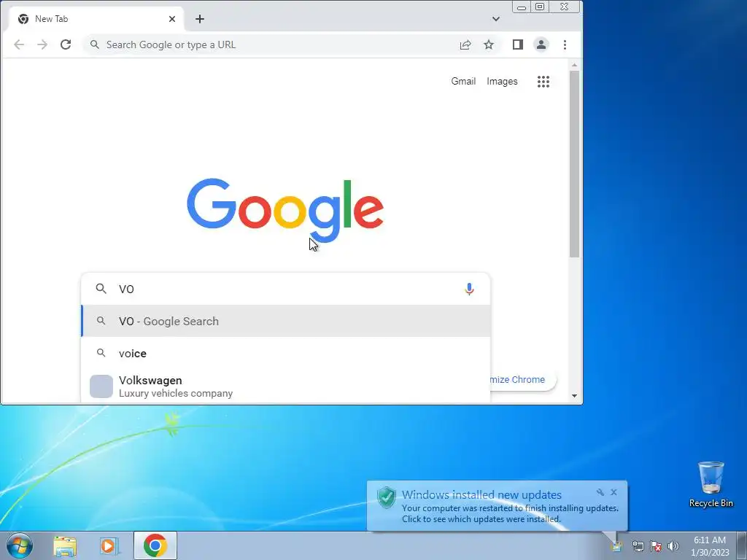Open the Google apps grid
747x560 pixels.
(543, 82)
